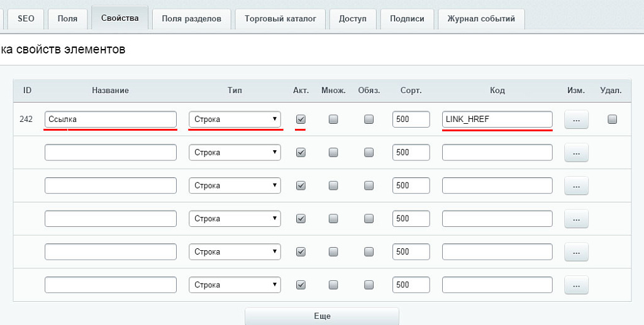Open the Поля разделов tab

tap(191, 19)
